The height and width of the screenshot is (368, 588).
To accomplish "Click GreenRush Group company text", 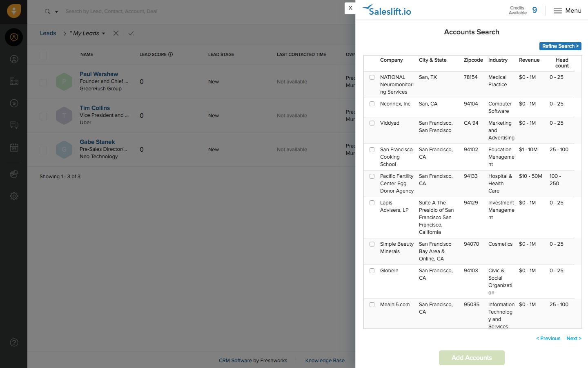I will pos(100,89).
